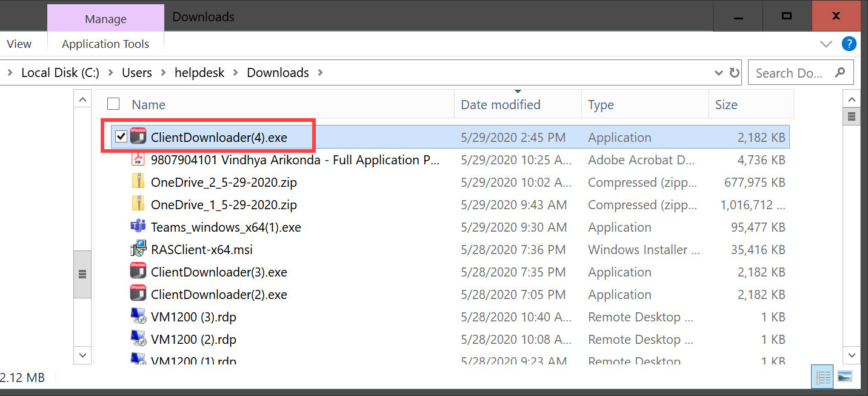Click the VM1200 (3).rdp remote desktop icon
This screenshot has height=396, width=868.
[139, 317]
